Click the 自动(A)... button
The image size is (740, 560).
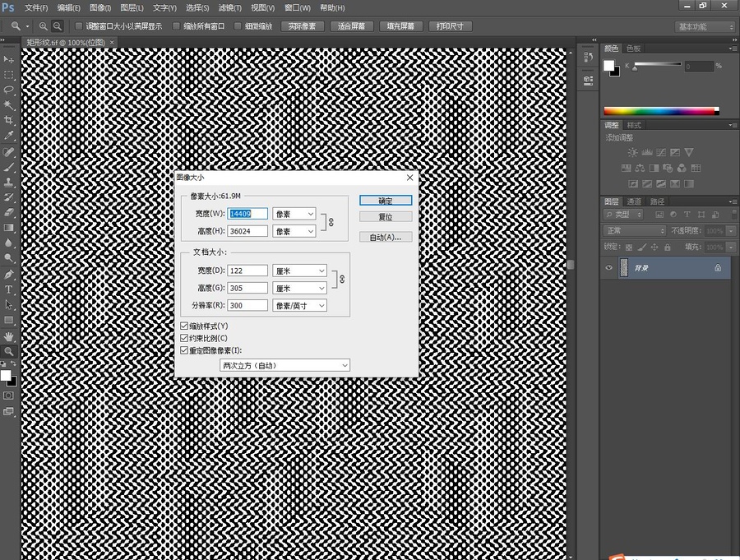click(386, 237)
